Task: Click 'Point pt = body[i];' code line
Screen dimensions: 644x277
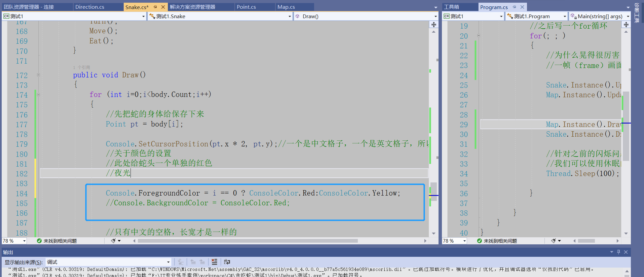Action: click(144, 124)
